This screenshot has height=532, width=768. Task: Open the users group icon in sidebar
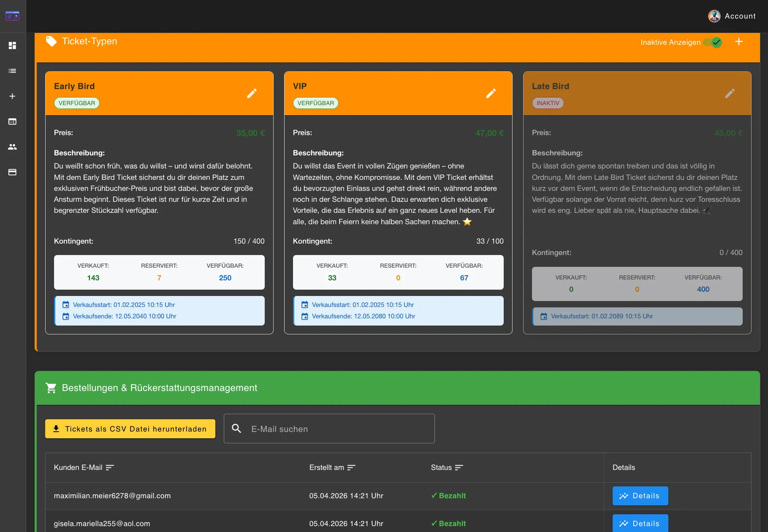pos(12,147)
